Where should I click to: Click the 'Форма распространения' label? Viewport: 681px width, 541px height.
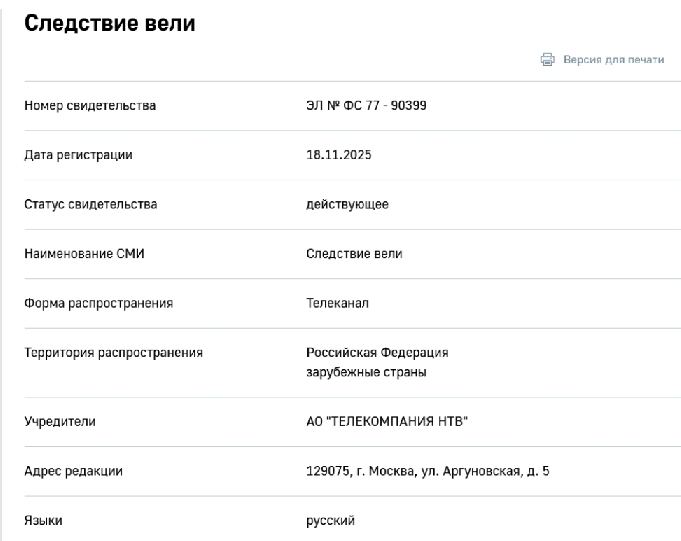pos(99,303)
